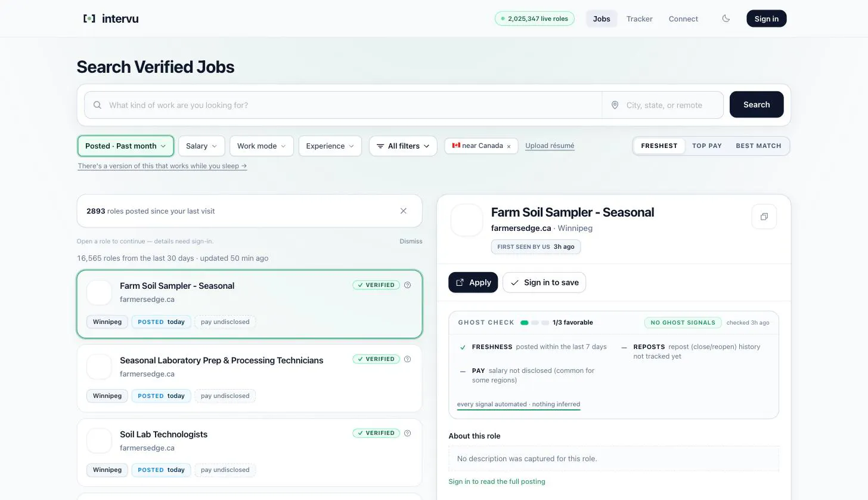Close the roles since last visit banner

coord(404,211)
